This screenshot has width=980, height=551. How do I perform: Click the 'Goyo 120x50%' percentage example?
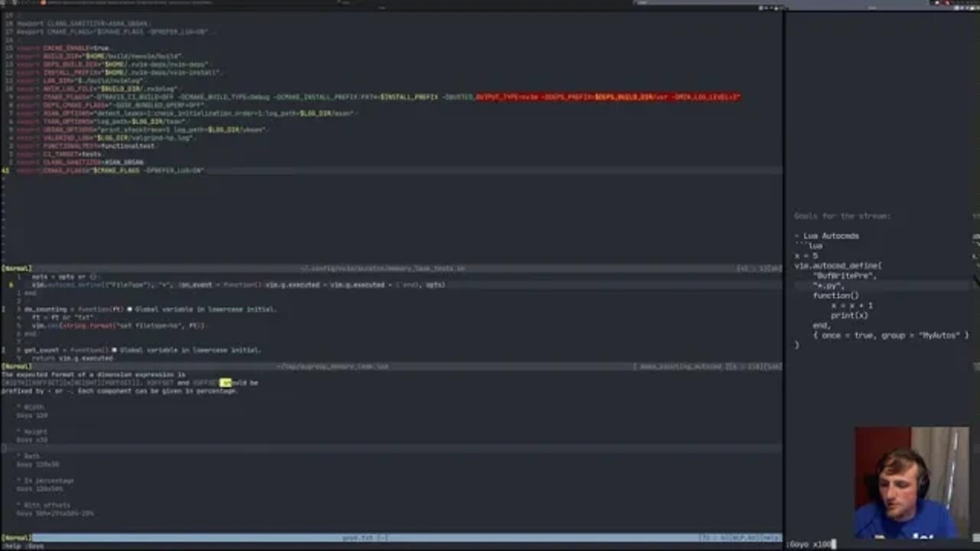(x=40, y=489)
